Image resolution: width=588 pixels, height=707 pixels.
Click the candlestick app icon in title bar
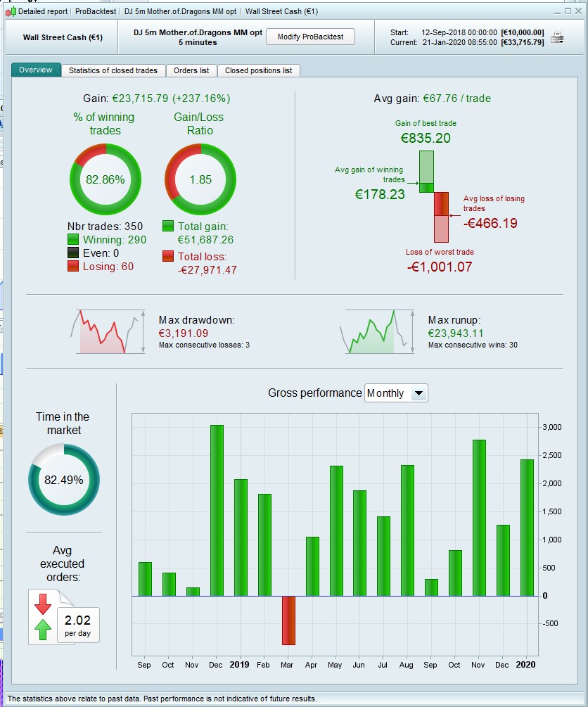[11, 12]
